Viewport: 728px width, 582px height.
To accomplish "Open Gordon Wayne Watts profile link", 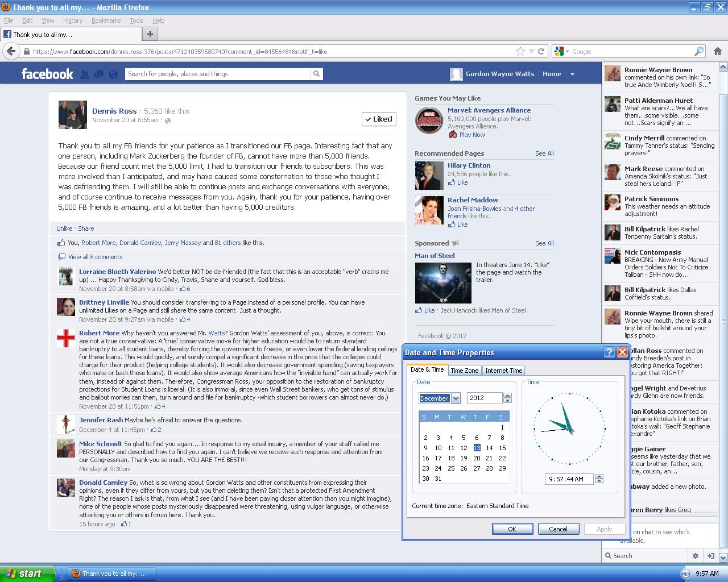I will (x=500, y=74).
